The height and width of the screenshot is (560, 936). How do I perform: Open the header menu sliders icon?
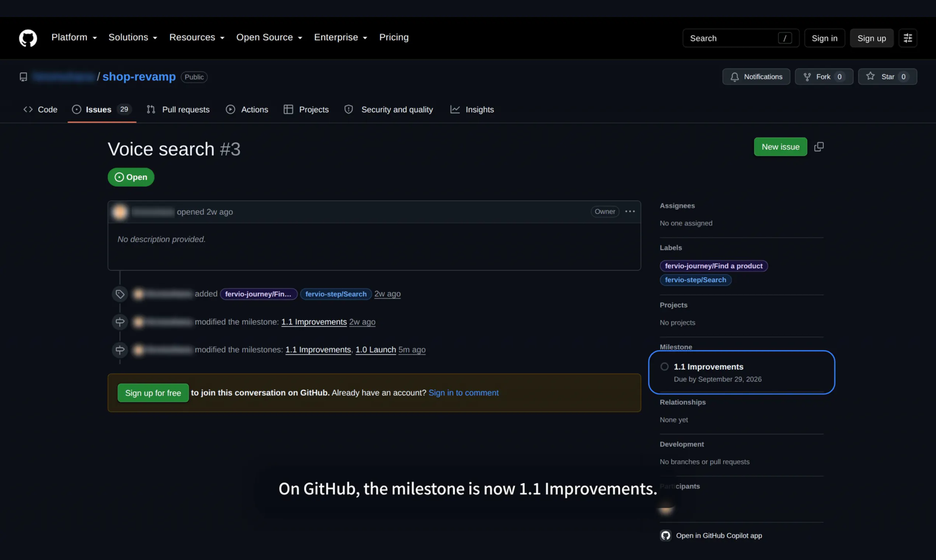point(908,38)
